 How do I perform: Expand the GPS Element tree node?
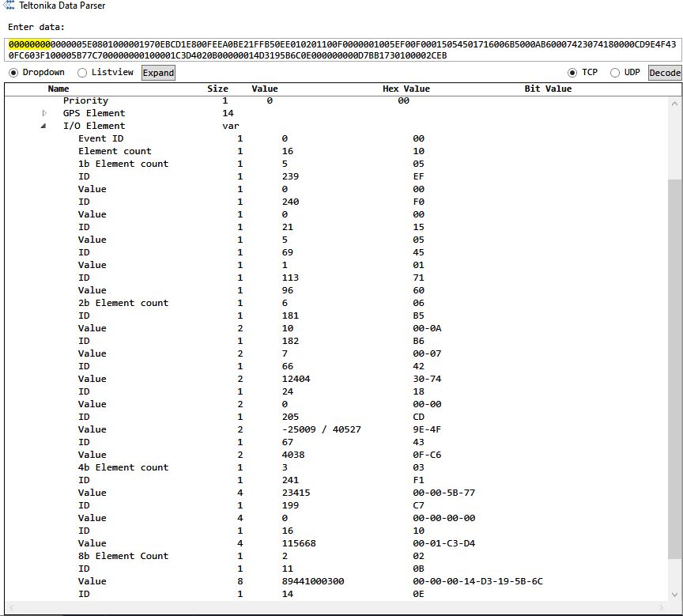coord(44,113)
